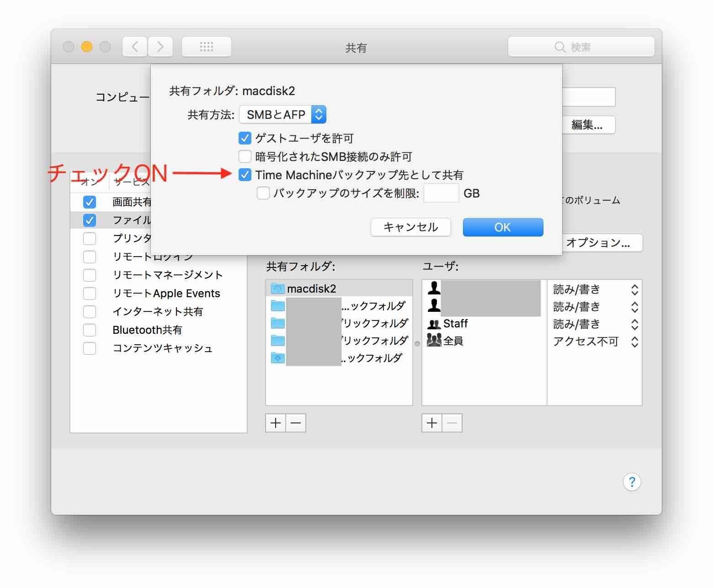The height and width of the screenshot is (588, 713).
Task: Click the yellow minimize window button
Action: (87, 47)
